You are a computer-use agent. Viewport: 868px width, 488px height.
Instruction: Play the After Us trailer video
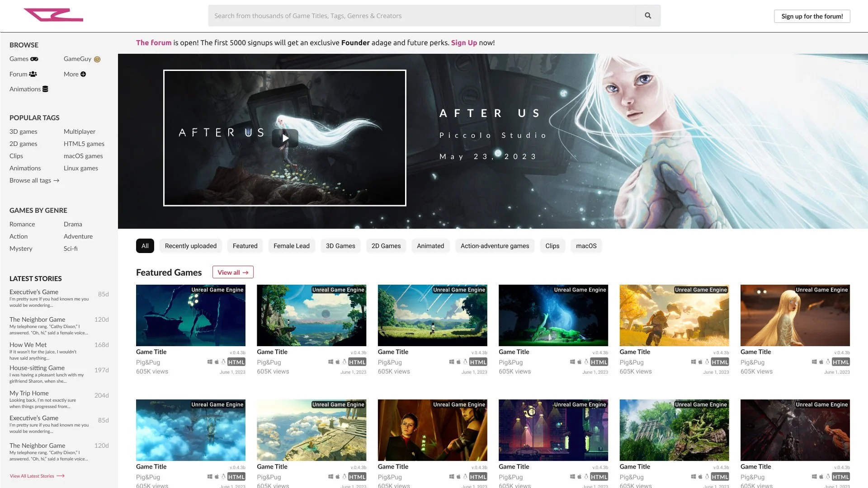[x=285, y=138]
